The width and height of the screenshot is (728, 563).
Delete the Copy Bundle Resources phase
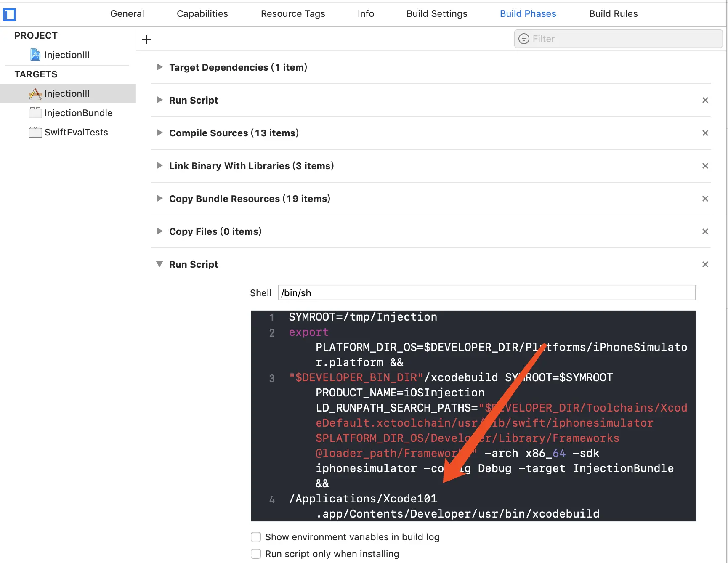pos(705,199)
